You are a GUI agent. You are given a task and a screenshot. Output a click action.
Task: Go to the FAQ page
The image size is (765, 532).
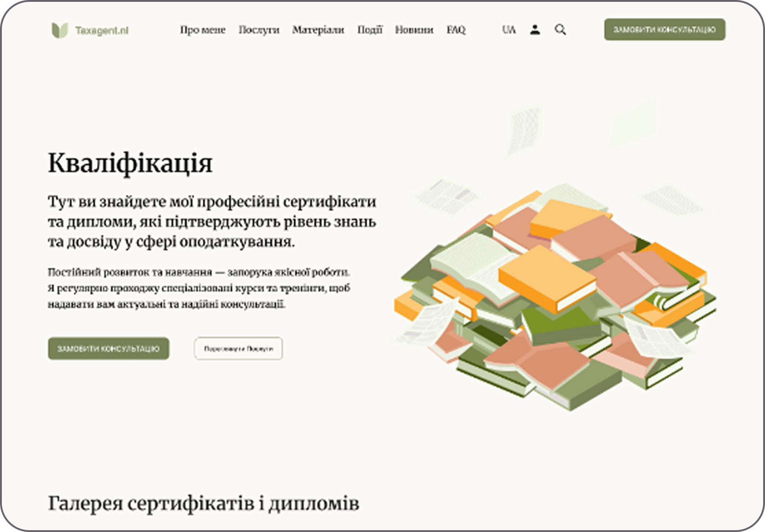pos(456,30)
